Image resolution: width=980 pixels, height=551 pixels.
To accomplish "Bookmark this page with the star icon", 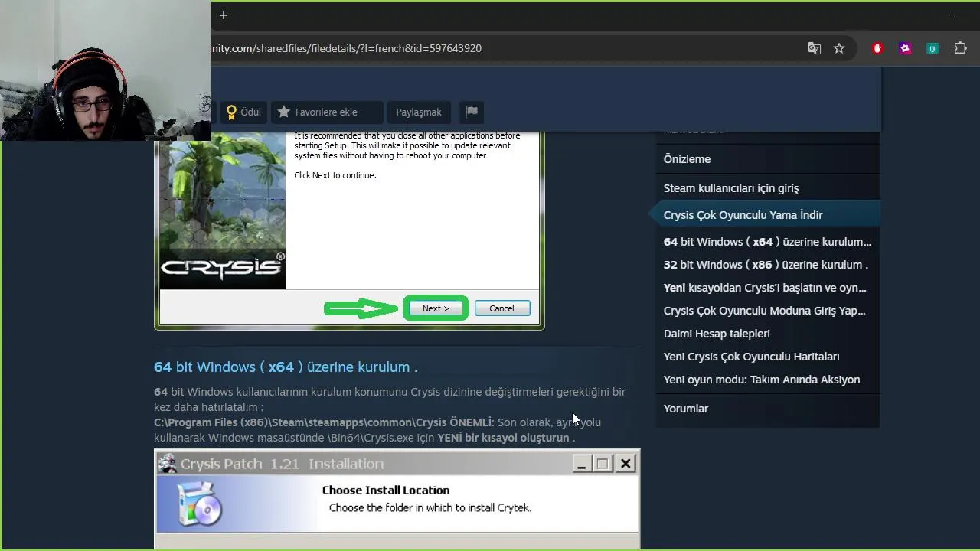I will pos(839,48).
